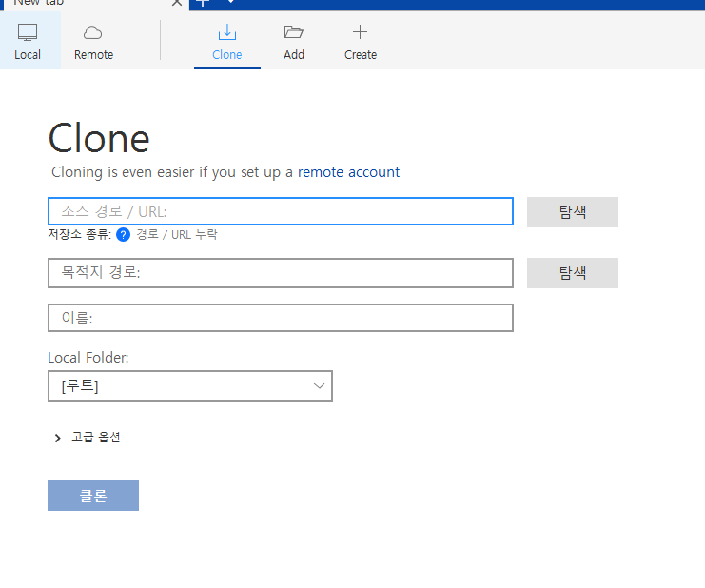This screenshot has height=588, width=705.
Task: Close the New tab
Action: tap(177, 3)
